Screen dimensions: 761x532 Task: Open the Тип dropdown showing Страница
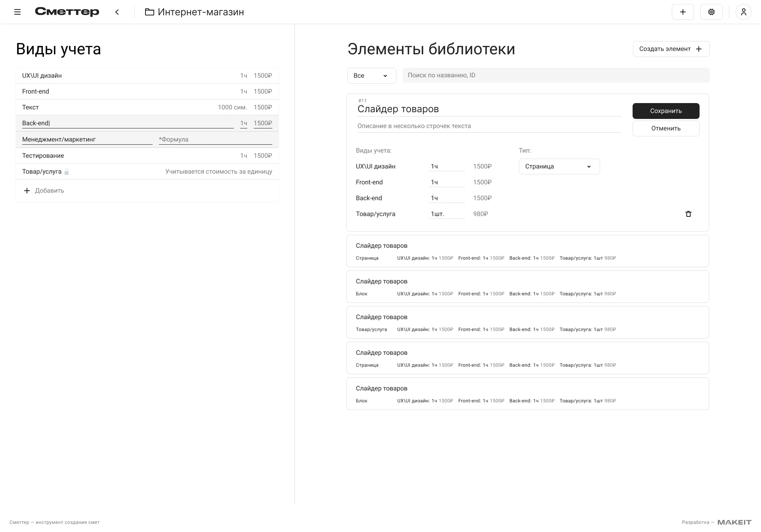point(559,166)
